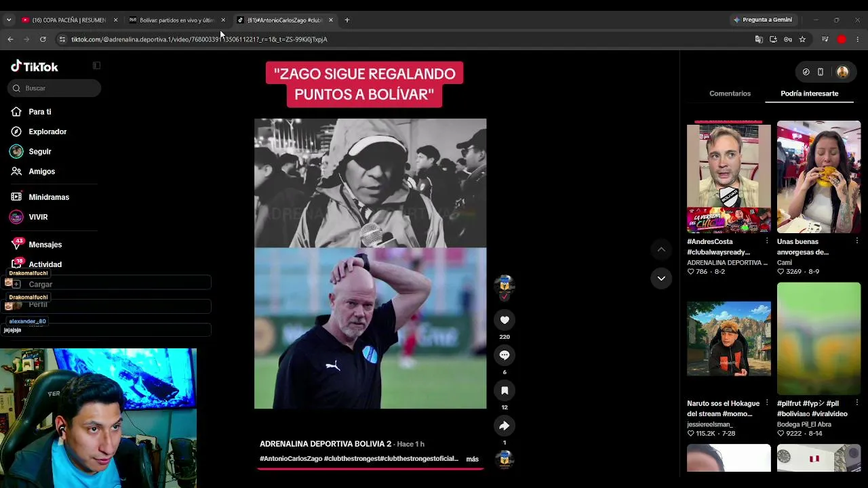Open the TikTok coins icon at top right
Viewport: 868px width, 488px height.
coord(806,72)
